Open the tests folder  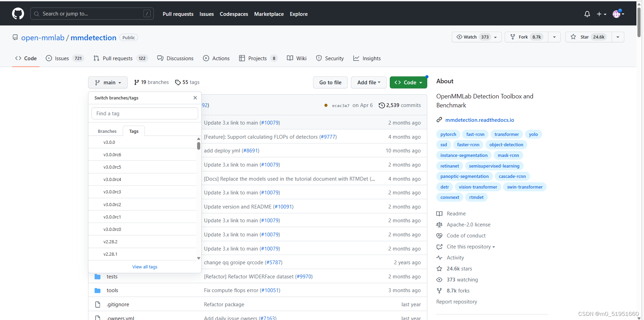[112, 277]
